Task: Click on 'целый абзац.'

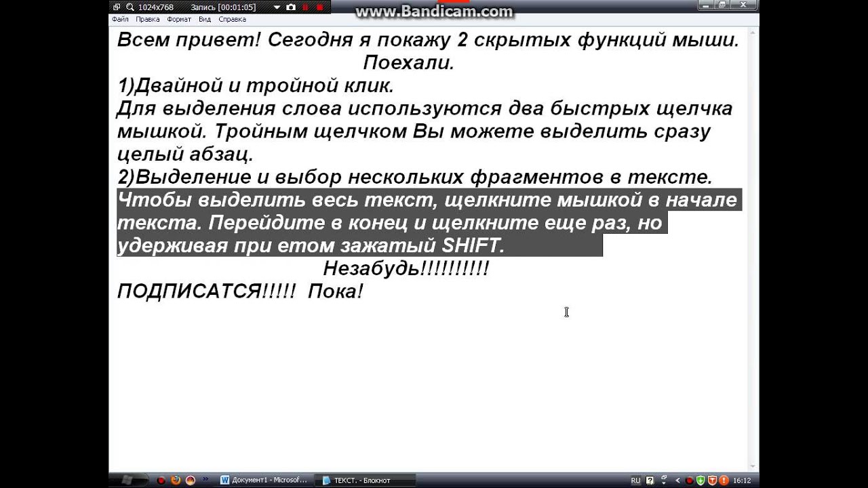Action: [x=185, y=155]
